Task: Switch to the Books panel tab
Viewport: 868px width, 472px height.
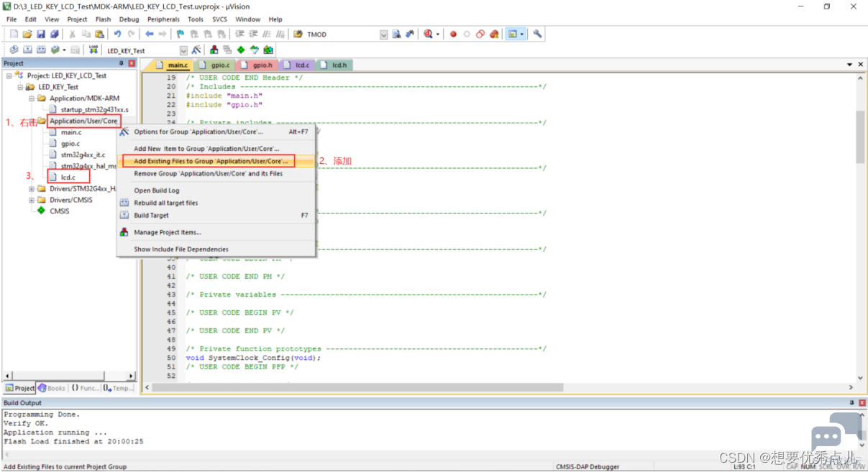Action: tap(52, 388)
